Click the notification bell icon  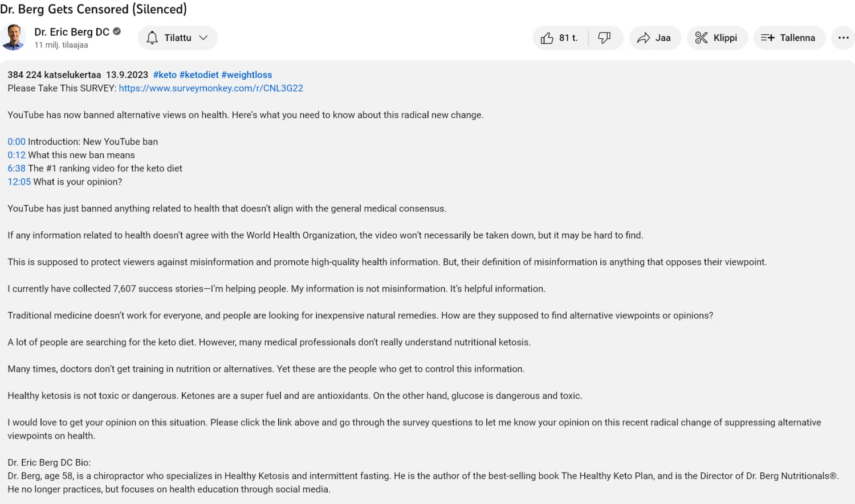pos(152,38)
